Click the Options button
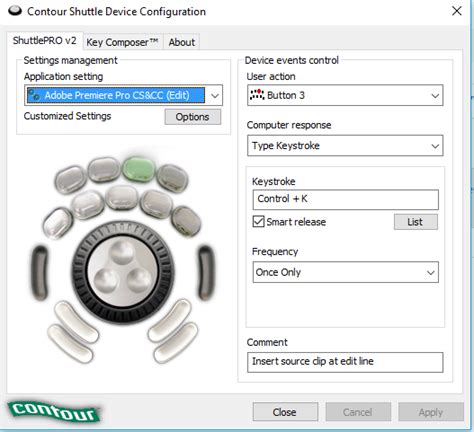The height and width of the screenshot is (432, 474). point(193,117)
